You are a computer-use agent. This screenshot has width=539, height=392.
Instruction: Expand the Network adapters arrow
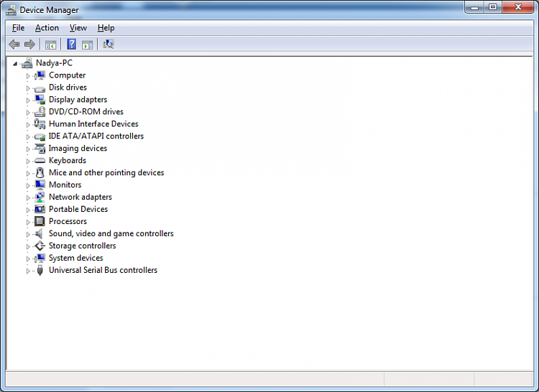28,197
